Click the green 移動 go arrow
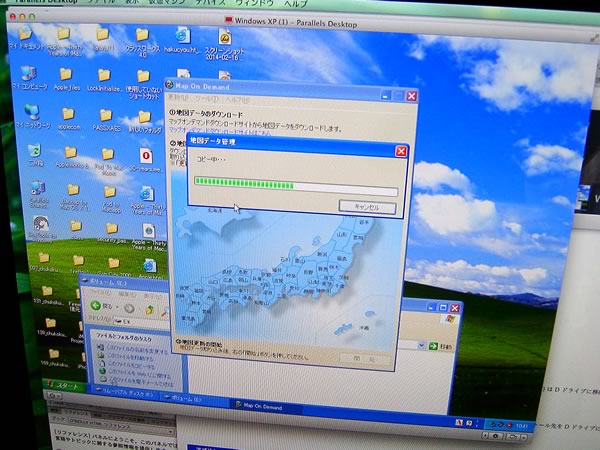600x450 pixels. tap(433, 346)
